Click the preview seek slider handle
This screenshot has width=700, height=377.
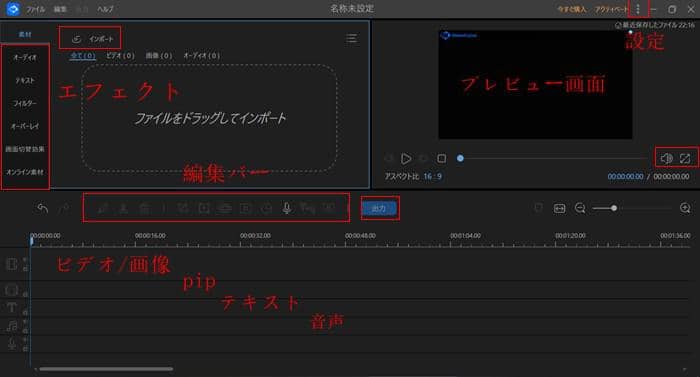(x=460, y=158)
